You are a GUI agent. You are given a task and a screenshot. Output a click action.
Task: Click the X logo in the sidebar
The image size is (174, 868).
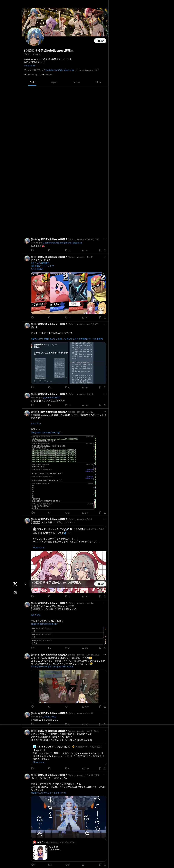[x=15, y=584]
